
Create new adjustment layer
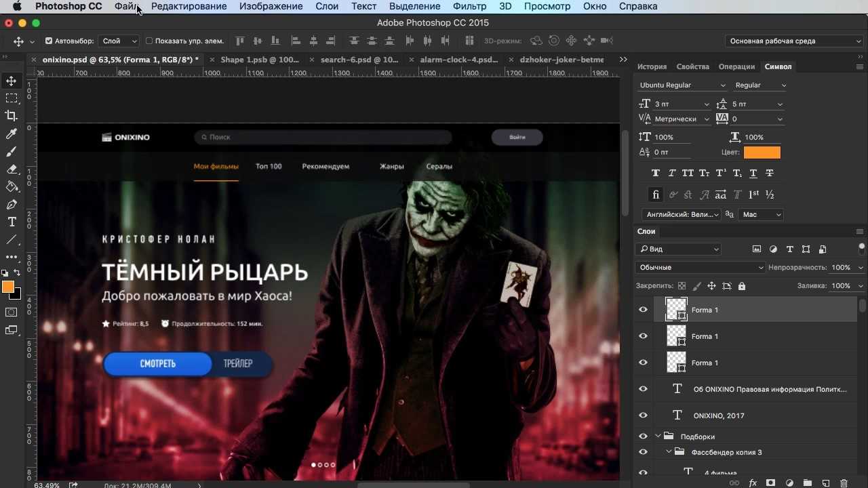pyautogui.click(x=789, y=483)
